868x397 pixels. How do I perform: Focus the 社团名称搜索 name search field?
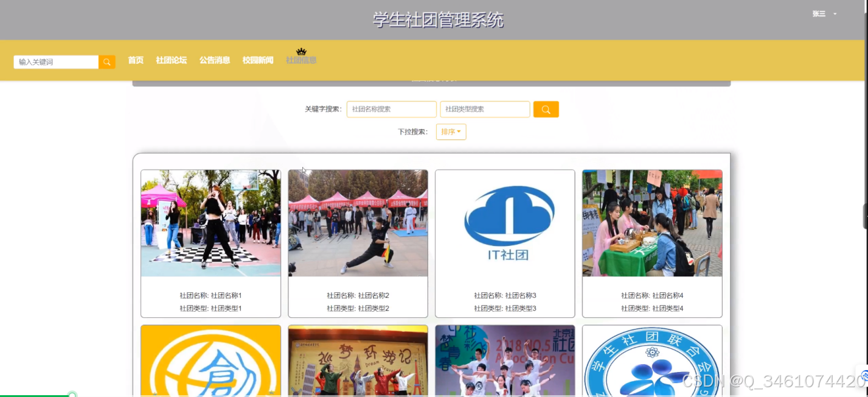pyautogui.click(x=392, y=110)
